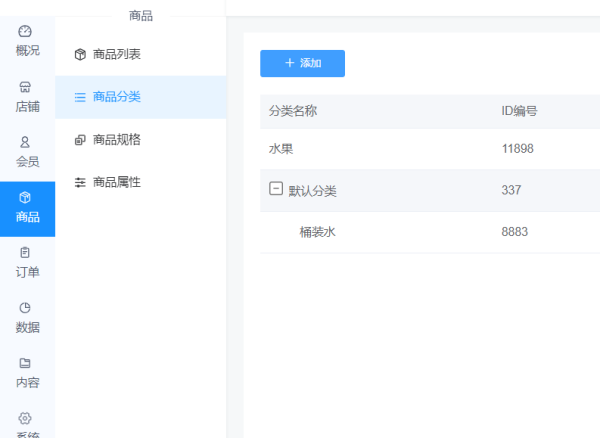
Task: Open the 订单 clipboard icon
Action: [27, 253]
